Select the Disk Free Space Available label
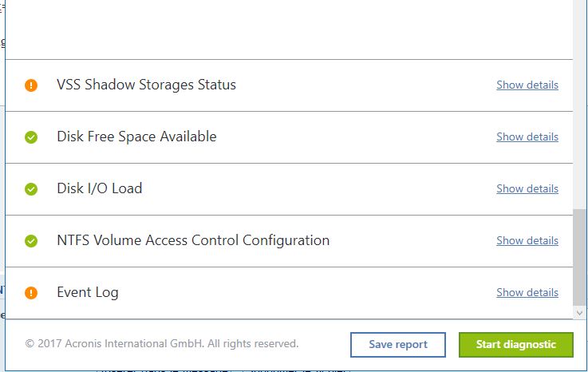588x372 pixels. [136, 137]
